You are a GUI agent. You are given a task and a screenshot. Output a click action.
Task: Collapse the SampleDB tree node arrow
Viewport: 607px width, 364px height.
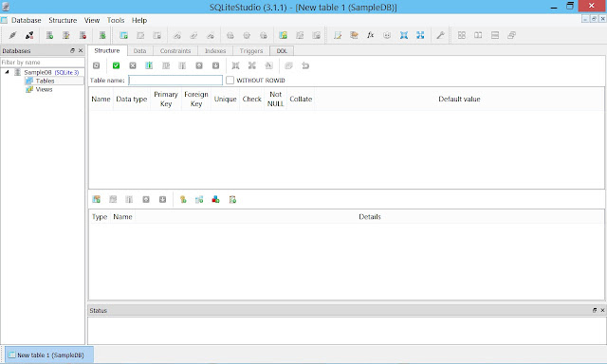pos(7,72)
